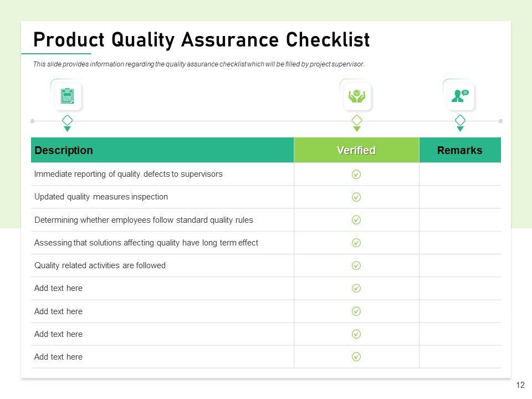This screenshot has height=399, width=532.
Task: Click the person with speech bubble icon
Action: coord(460,96)
